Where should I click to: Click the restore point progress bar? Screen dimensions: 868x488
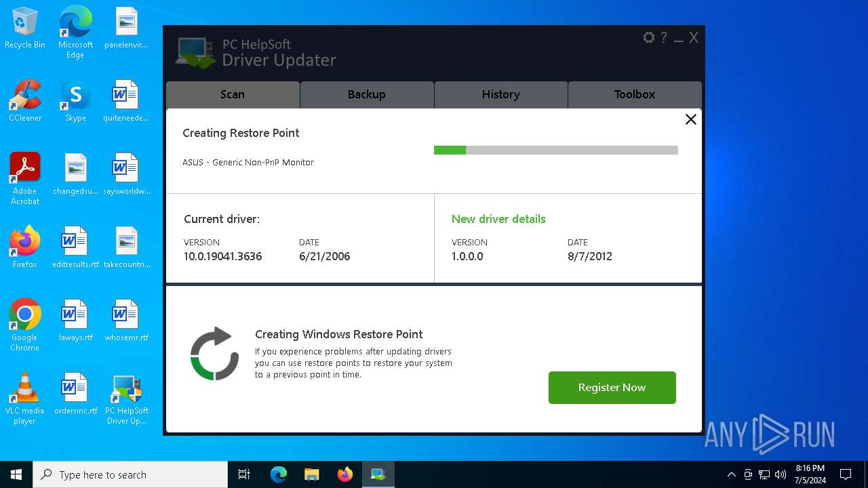click(556, 150)
